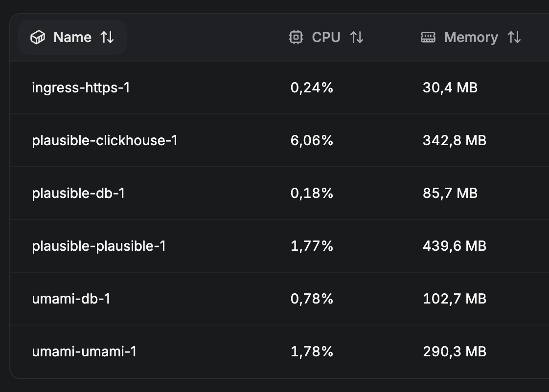Sort containers by Name header
549x392 pixels.
(x=72, y=38)
